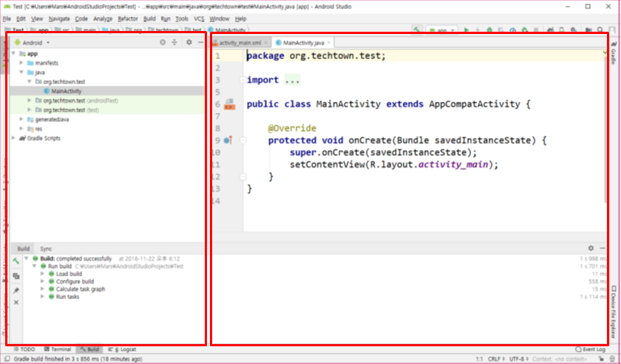Expand the org.techtown.test (test) package
621x364 pixels.
[30, 110]
